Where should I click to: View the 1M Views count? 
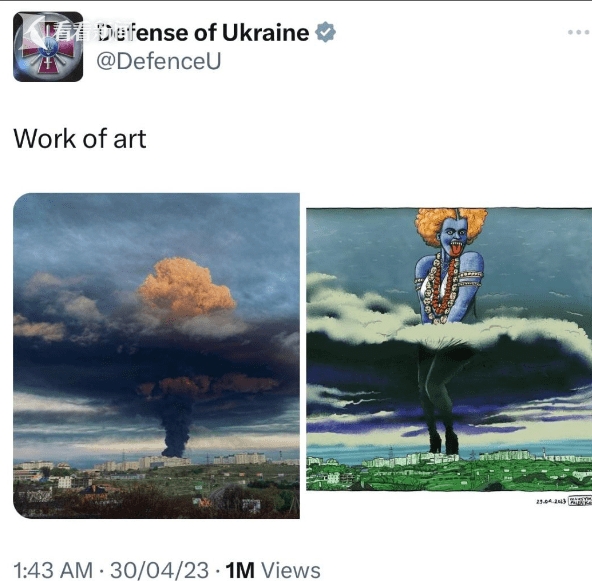pyautogui.click(x=273, y=569)
